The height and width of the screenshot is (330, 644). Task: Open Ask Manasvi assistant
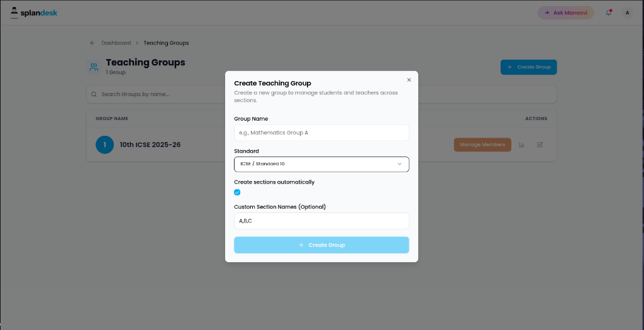[565, 13]
